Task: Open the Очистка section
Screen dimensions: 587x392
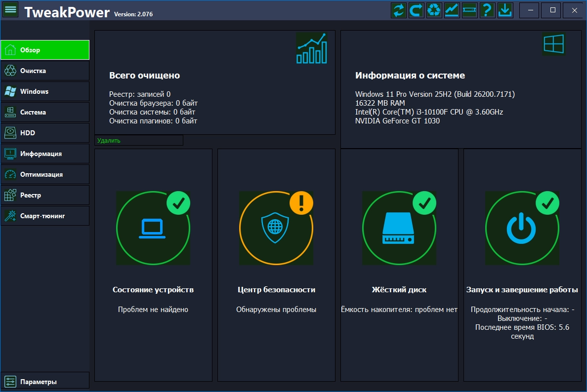Action: pos(45,71)
